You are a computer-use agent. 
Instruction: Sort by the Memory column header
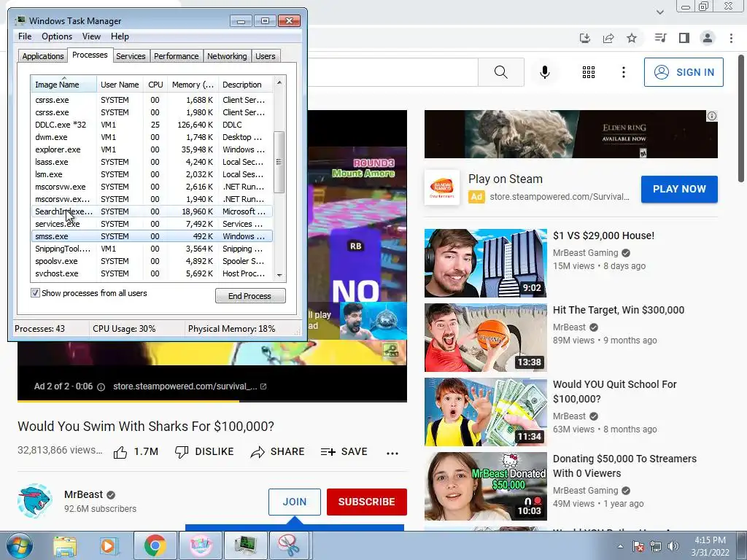[193, 85]
